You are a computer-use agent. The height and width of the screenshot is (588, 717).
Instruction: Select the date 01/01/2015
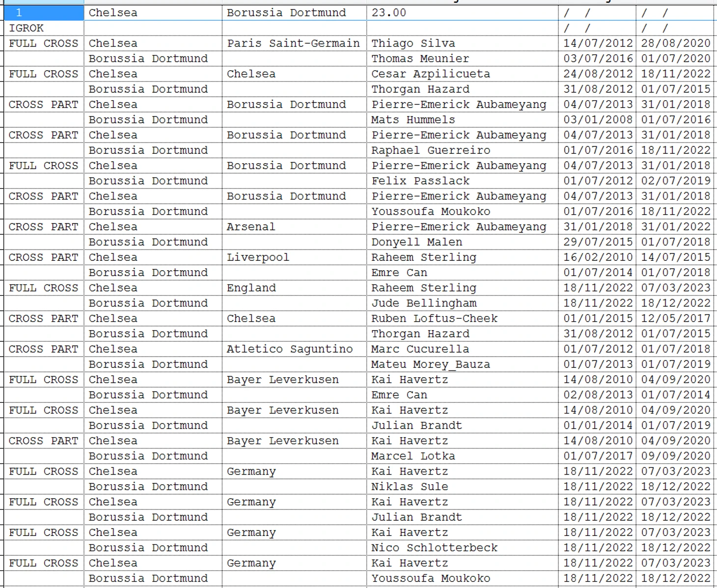pos(598,318)
